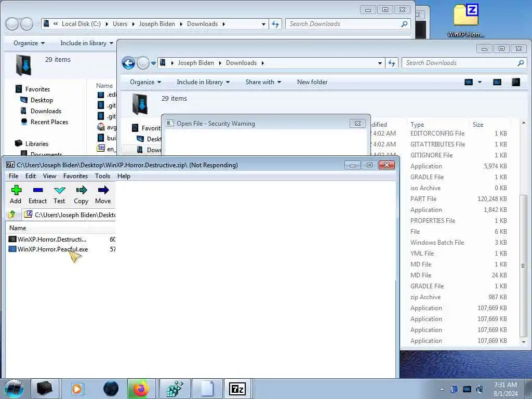Open the View menu in 7-Zip

click(x=49, y=176)
